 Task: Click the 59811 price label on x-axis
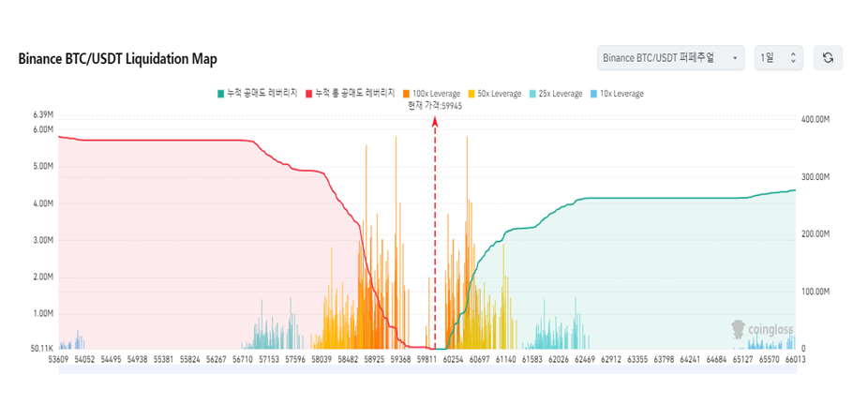coord(427,359)
